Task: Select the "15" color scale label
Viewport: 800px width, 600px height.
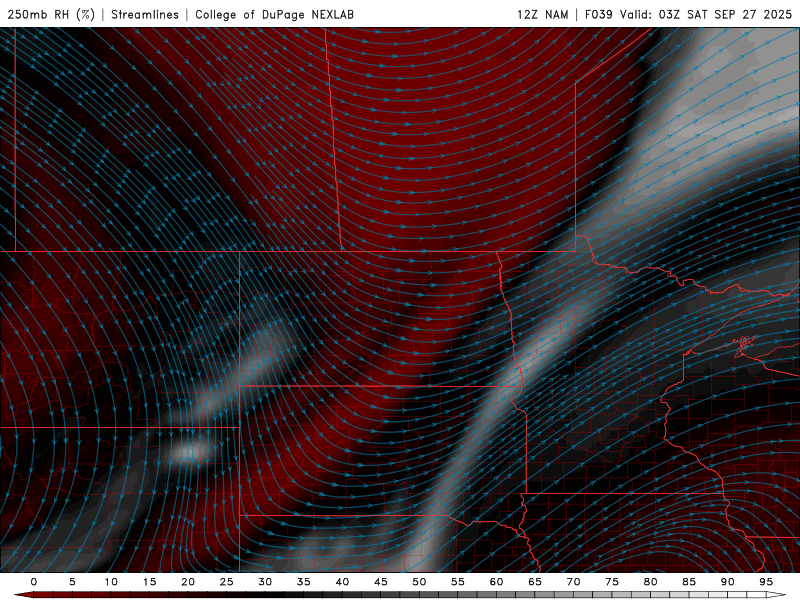Action: pyautogui.click(x=149, y=582)
